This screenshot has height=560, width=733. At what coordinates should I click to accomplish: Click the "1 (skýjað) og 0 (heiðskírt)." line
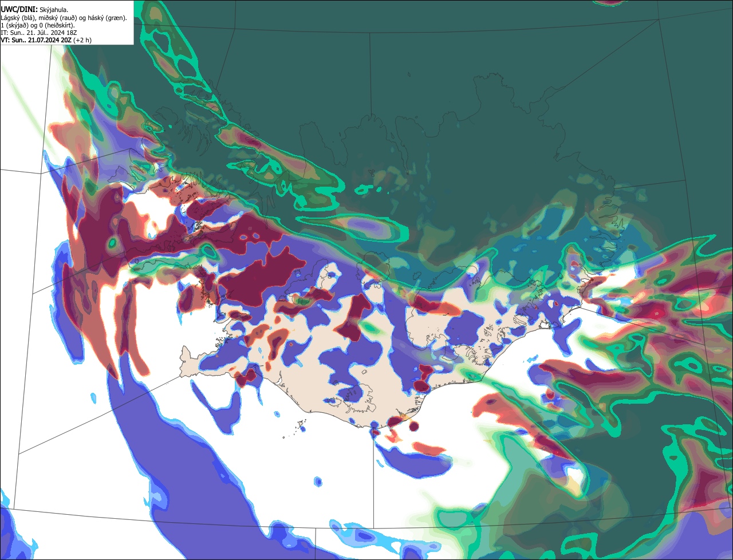pyautogui.click(x=38, y=25)
